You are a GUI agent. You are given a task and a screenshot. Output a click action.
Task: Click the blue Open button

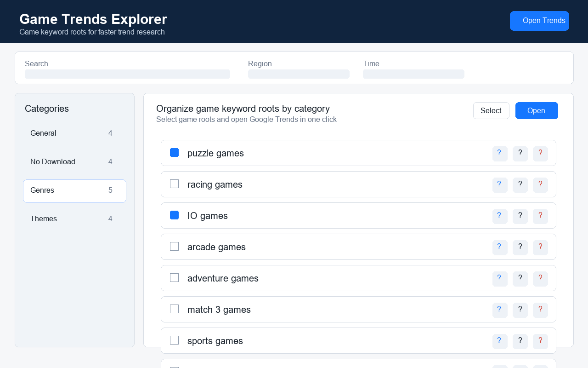click(x=537, y=110)
